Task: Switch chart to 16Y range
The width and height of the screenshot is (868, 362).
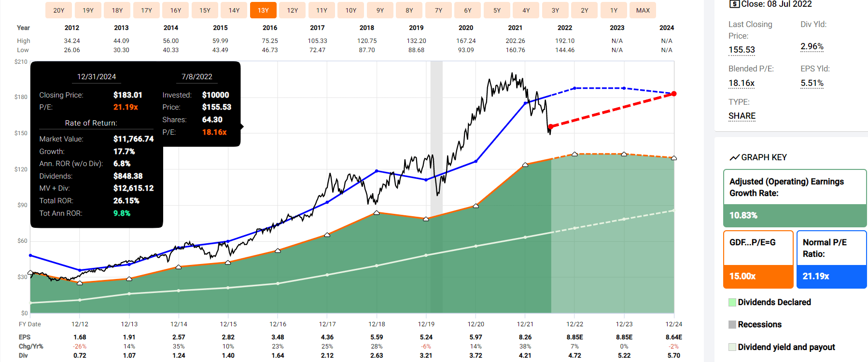Action: pyautogui.click(x=176, y=10)
